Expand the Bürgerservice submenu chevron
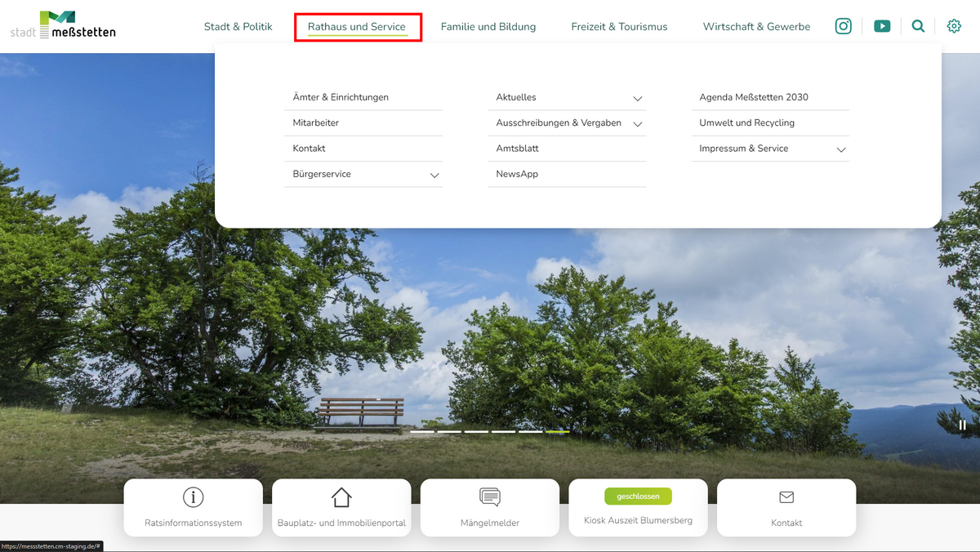The image size is (980, 552). point(434,176)
